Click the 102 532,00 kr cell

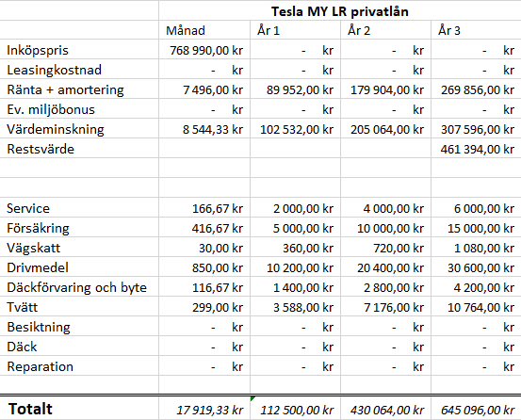click(x=295, y=129)
